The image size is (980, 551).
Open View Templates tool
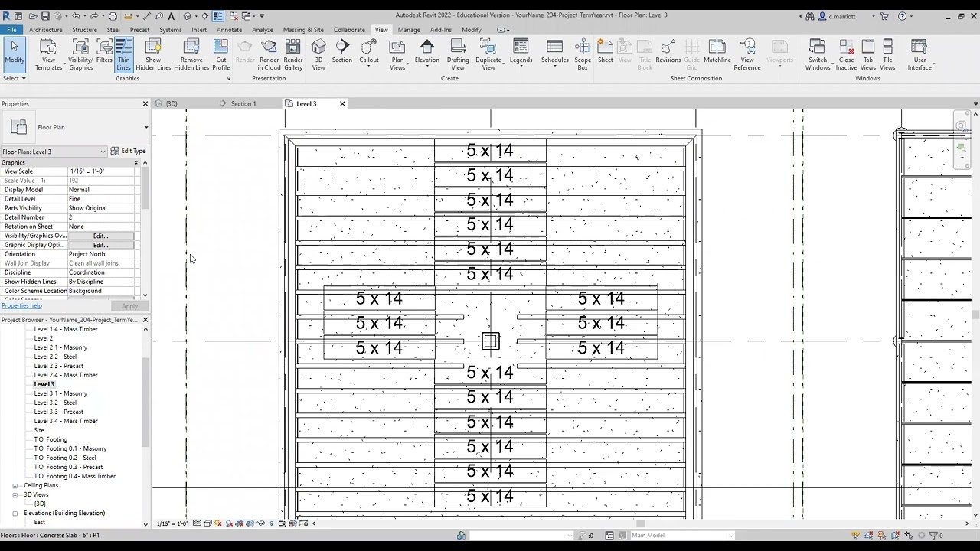coord(48,54)
